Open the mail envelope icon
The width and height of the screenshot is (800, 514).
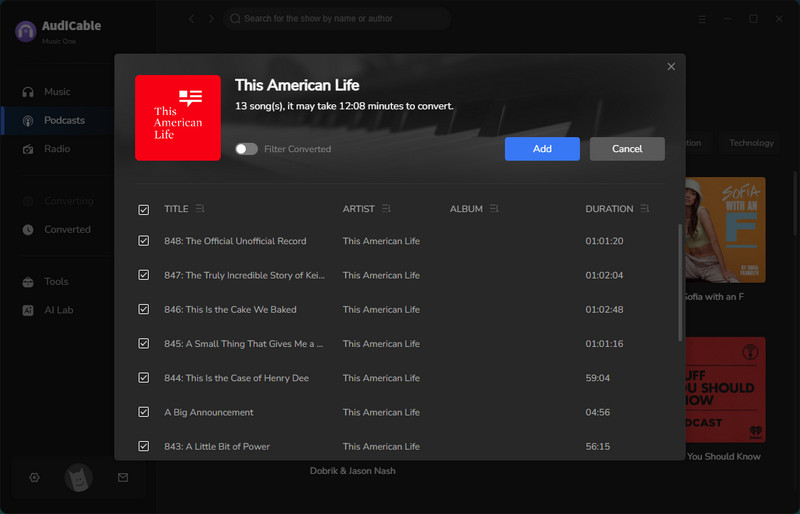pos(123,478)
